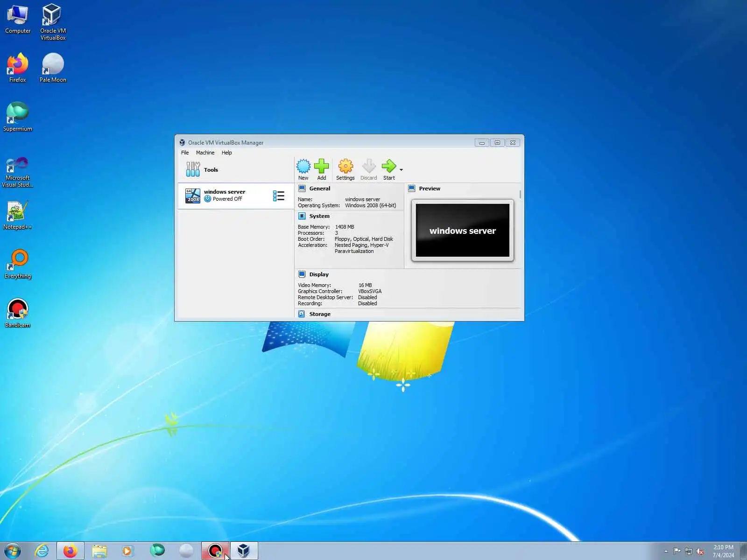Image resolution: width=747 pixels, height=560 pixels.
Task: Click the muted volume tray icon
Action: pos(700,551)
